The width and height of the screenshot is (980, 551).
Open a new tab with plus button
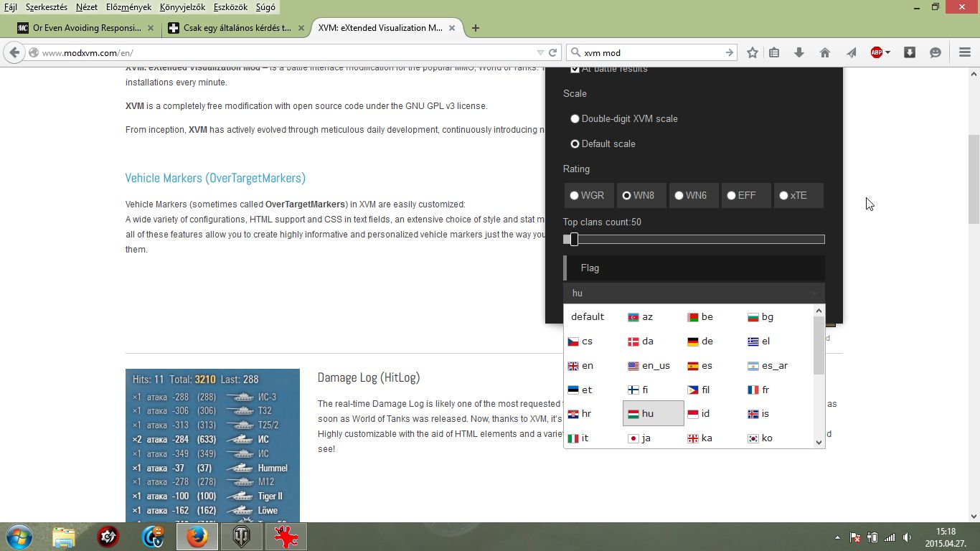(476, 28)
